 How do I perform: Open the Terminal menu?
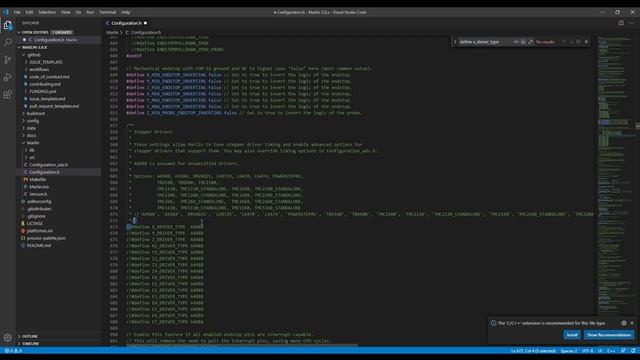click(x=107, y=12)
